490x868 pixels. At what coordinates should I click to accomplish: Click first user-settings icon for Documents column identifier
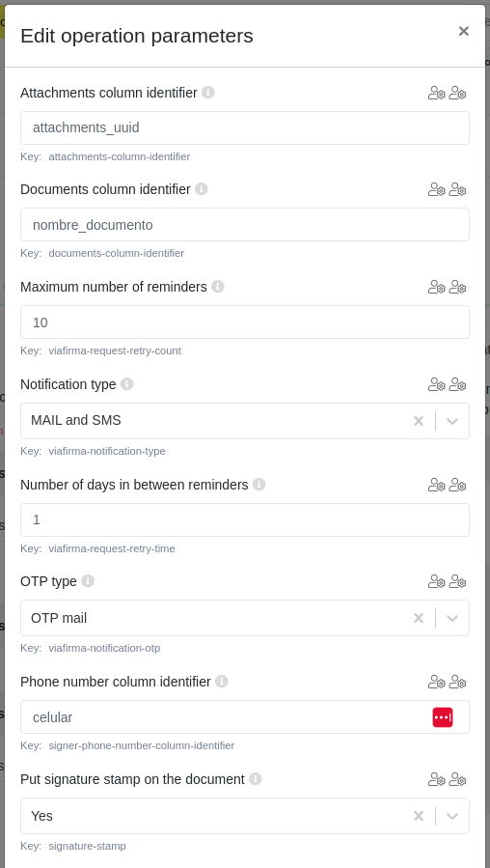(436, 190)
